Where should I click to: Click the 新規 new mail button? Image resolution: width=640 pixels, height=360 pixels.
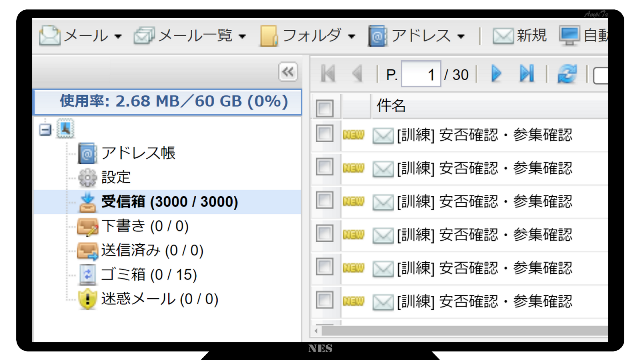click(x=519, y=36)
